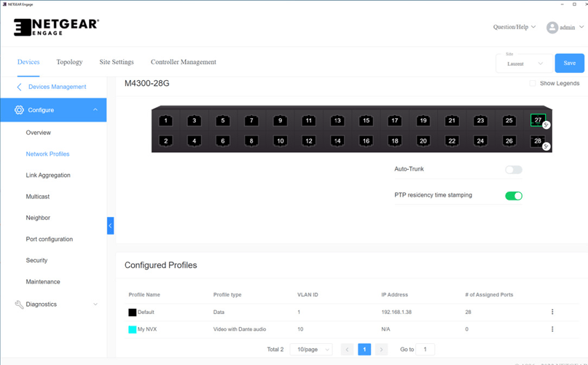This screenshot has height=365, width=588.
Task: Select switch port 12 icon
Action: [x=309, y=141]
